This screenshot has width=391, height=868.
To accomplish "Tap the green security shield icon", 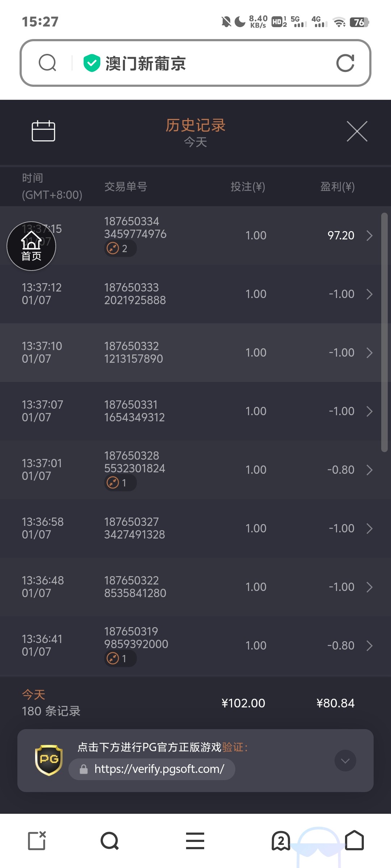I will pyautogui.click(x=92, y=63).
